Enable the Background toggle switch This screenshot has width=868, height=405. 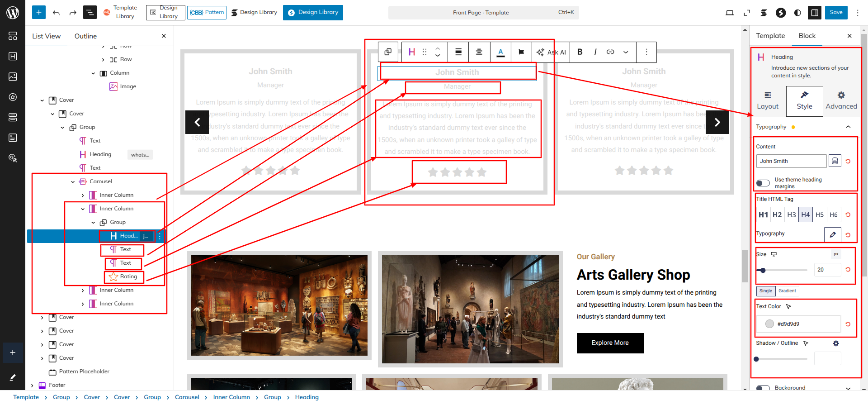pyautogui.click(x=763, y=388)
